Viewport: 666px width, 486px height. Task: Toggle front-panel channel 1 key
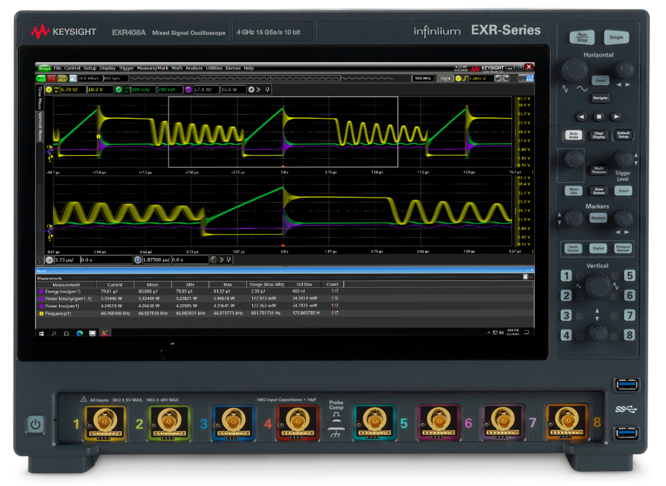click(x=566, y=276)
